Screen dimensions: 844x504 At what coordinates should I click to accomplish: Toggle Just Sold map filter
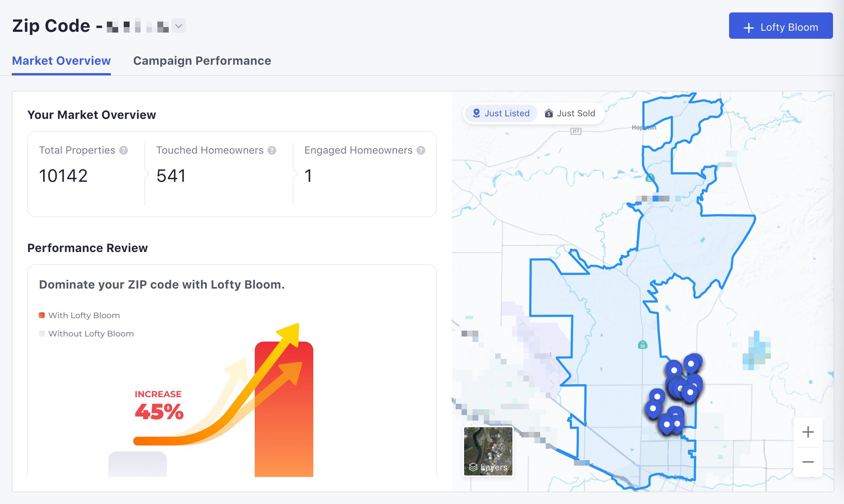pos(570,113)
